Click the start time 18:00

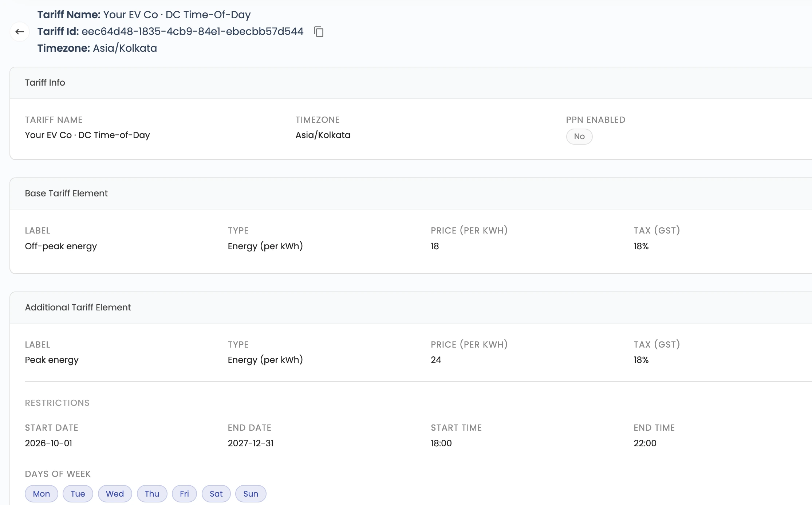coord(441,443)
